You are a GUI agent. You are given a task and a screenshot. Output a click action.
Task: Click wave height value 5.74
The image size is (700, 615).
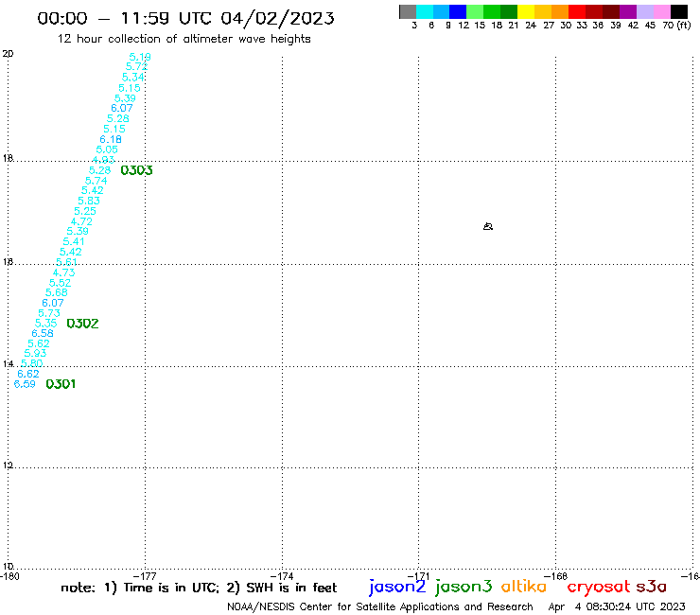pyautogui.click(x=96, y=181)
